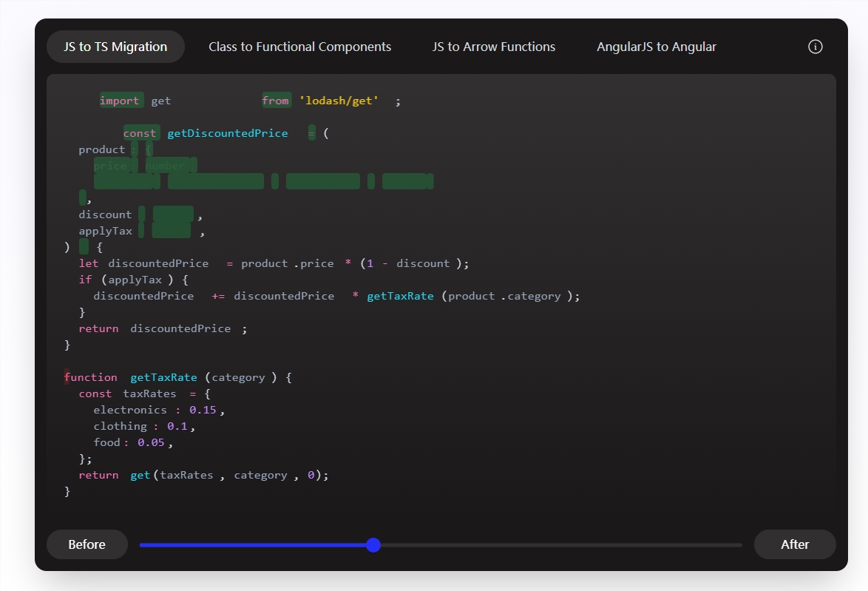
Task: Click 'product' parameter name
Action: 102,149
